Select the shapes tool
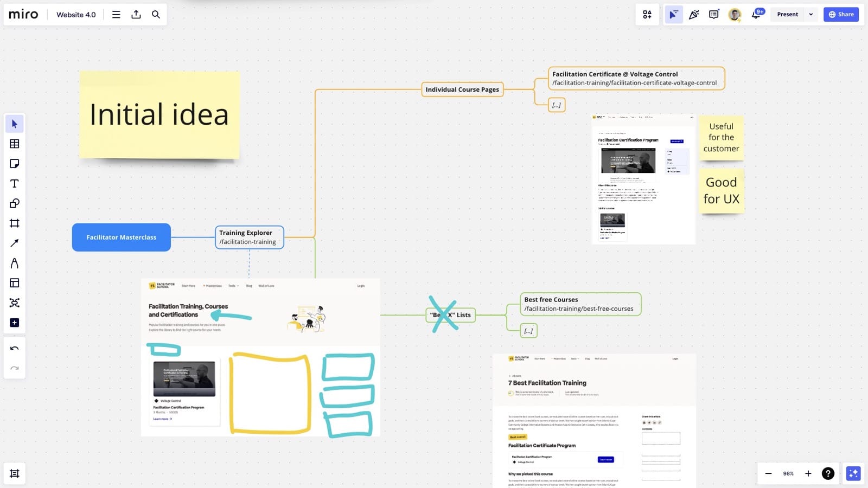Viewport: 868px width, 488px height. coord(15,203)
